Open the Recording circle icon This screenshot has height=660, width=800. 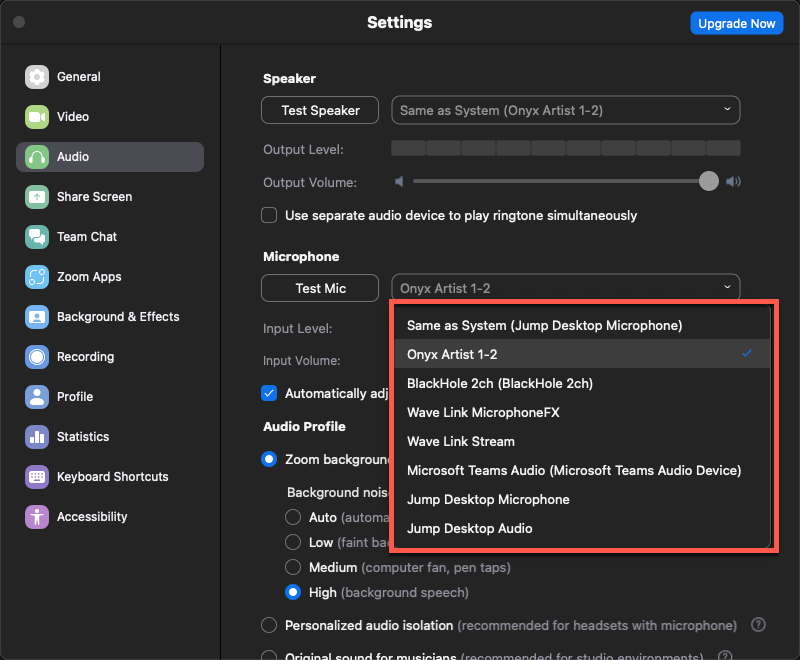37,357
